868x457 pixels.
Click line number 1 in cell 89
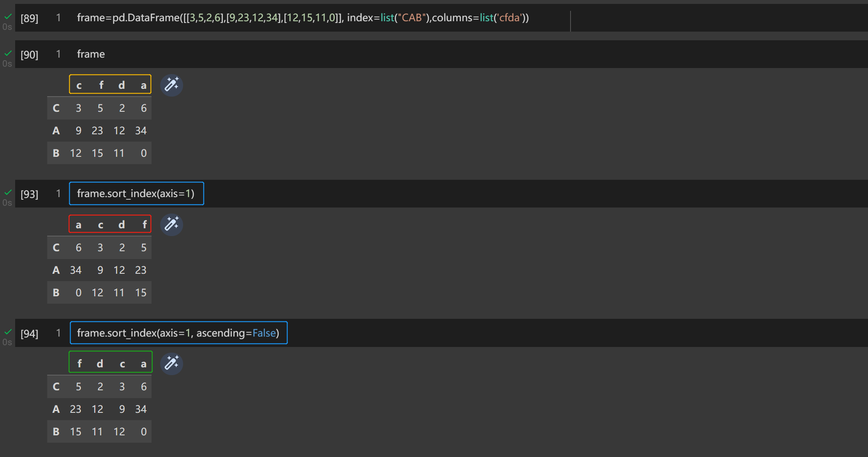pos(58,18)
